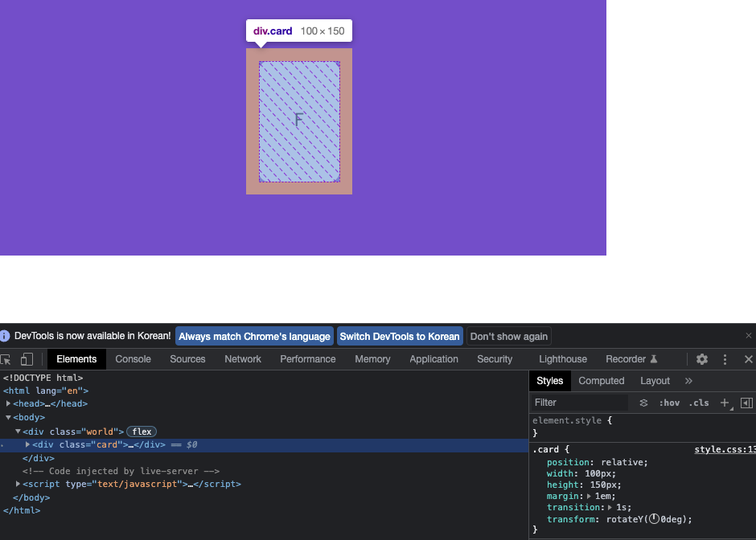
Task: Select the Styles sidebar tab
Action: (549, 381)
